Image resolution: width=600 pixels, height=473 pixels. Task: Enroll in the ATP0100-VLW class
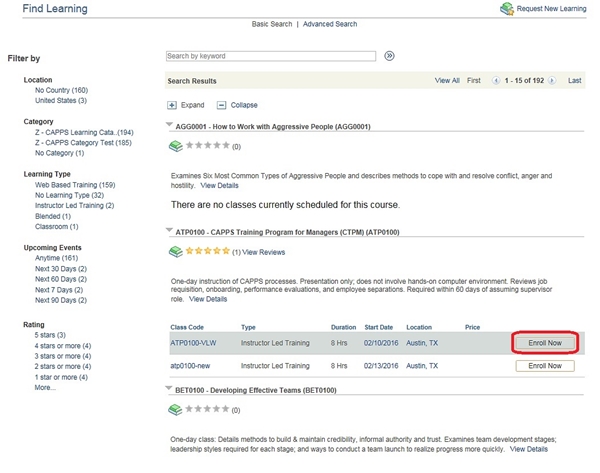pyautogui.click(x=545, y=343)
